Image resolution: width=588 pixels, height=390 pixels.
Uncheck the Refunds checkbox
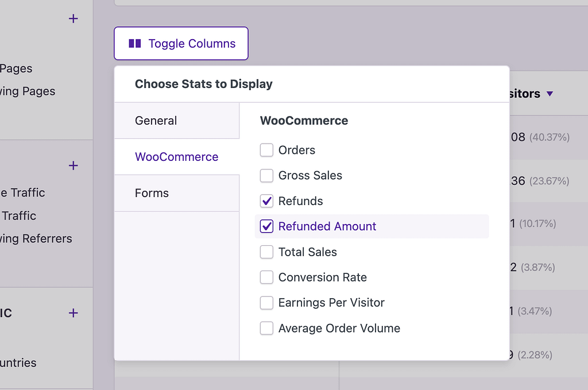(266, 201)
